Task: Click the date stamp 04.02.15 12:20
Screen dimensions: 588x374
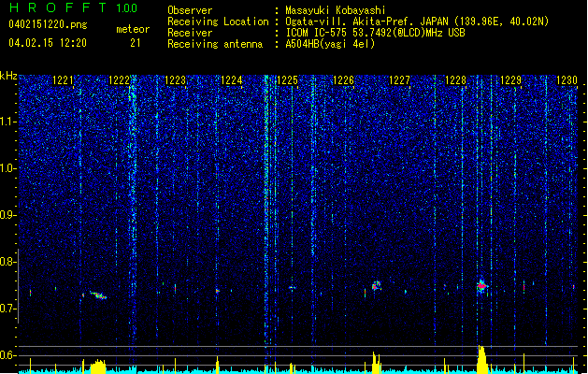Action: [x=48, y=43]
